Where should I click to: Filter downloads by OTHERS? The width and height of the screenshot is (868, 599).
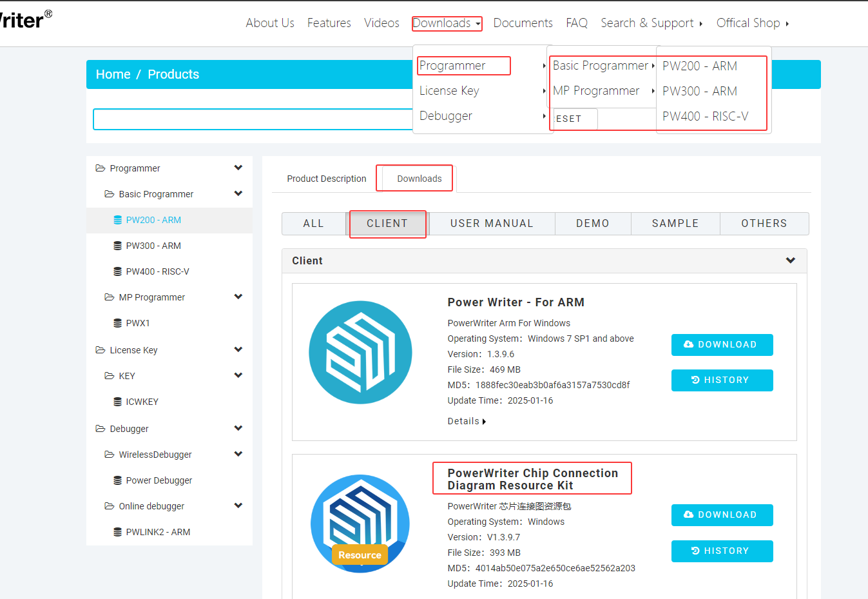[764, 224]
